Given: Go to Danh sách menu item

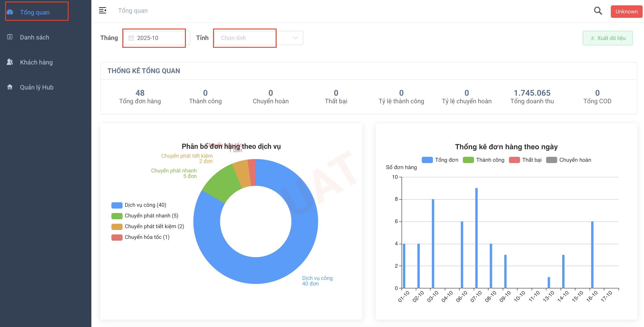Looking at the screenshot, I should coord(35,37).
